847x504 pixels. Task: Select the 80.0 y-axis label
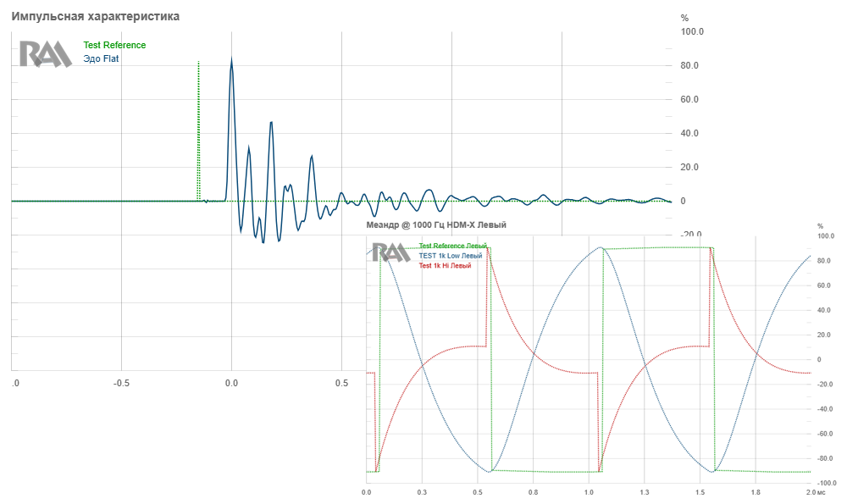[689, 66]
